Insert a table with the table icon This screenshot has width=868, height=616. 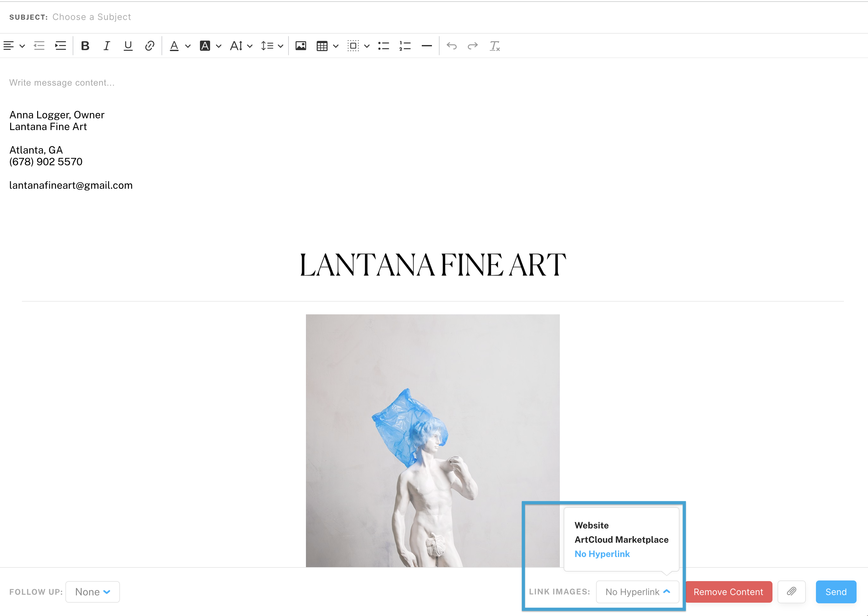(x=322, y=46)
